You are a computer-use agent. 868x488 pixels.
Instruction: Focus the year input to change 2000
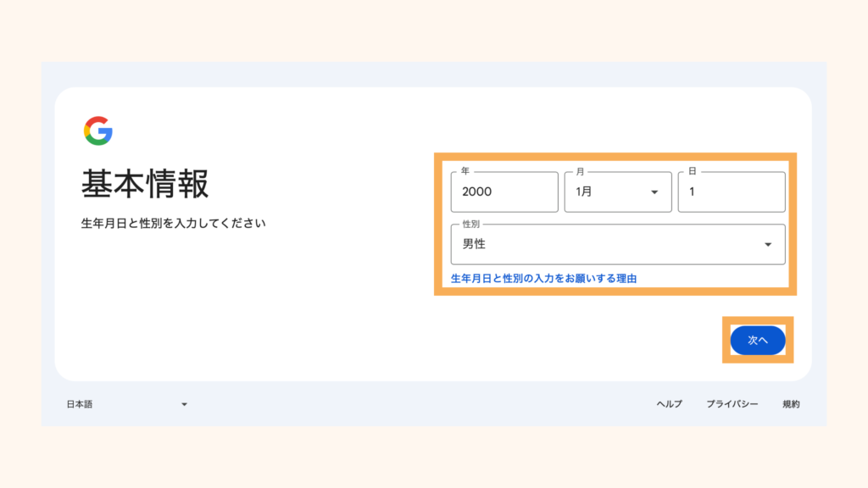504,192
